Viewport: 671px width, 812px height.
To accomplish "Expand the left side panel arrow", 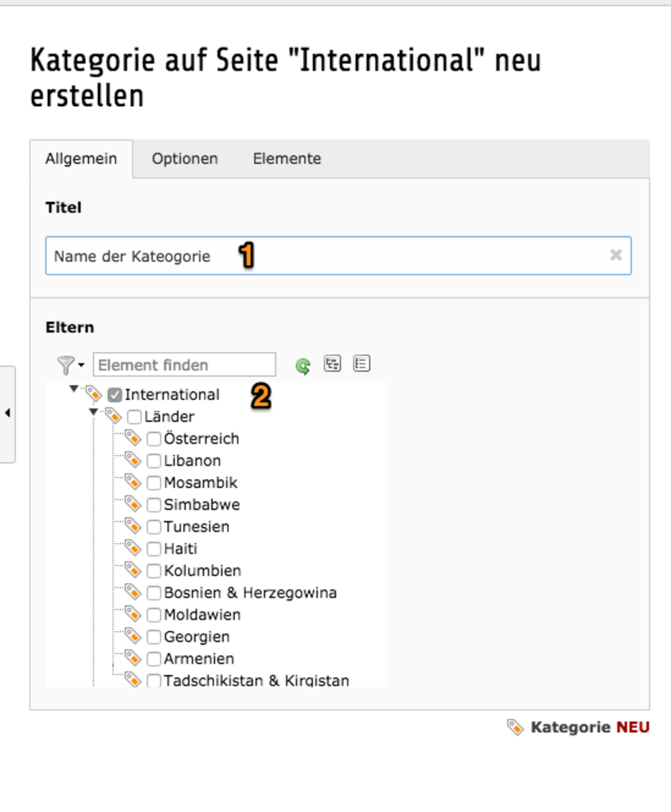I will click(7, 413).
